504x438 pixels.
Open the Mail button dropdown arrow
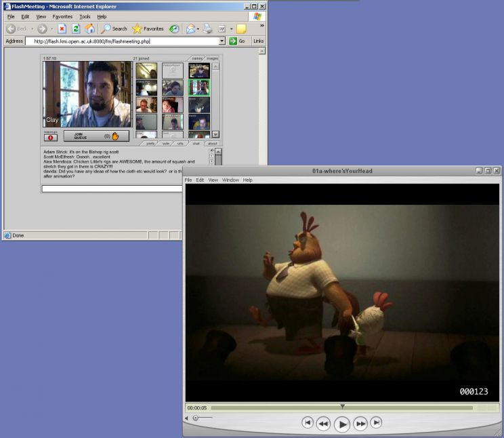[198, 29]
